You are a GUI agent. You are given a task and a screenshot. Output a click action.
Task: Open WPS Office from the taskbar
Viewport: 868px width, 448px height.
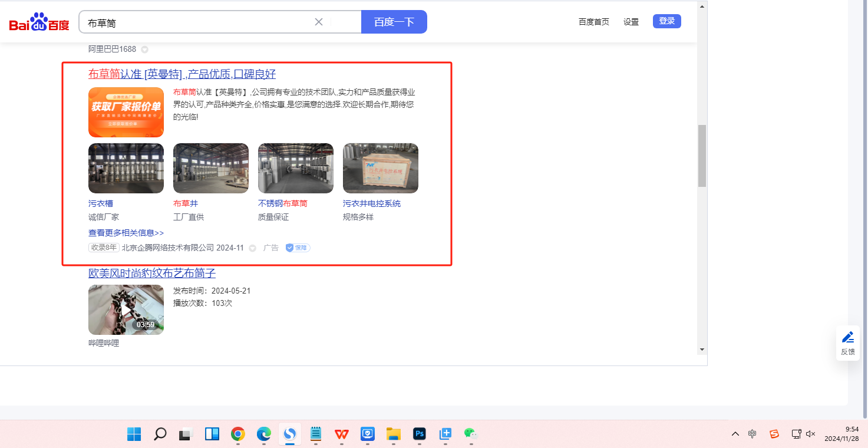pyautogui.click(x=342, y=434)
